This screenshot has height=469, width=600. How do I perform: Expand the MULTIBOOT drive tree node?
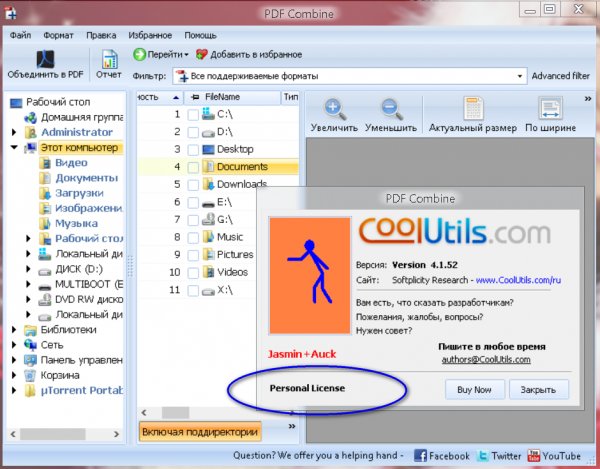point(28,284)
